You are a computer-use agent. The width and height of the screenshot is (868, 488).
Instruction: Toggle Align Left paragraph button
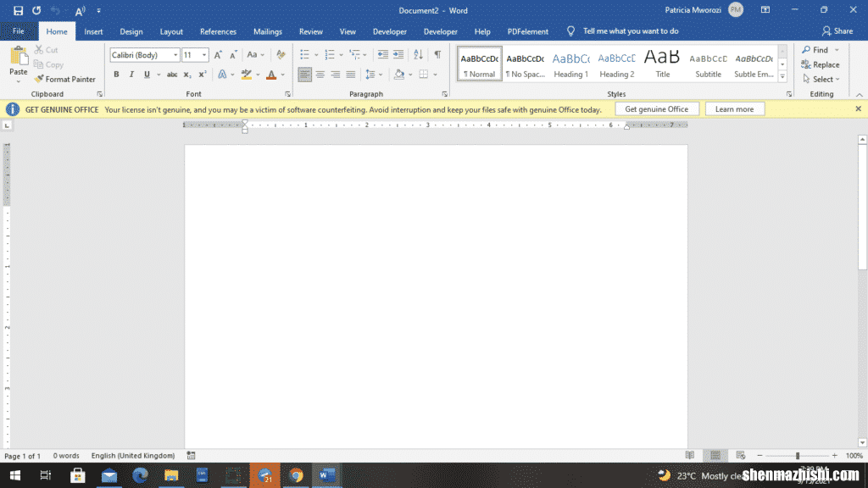coord(304,75)
